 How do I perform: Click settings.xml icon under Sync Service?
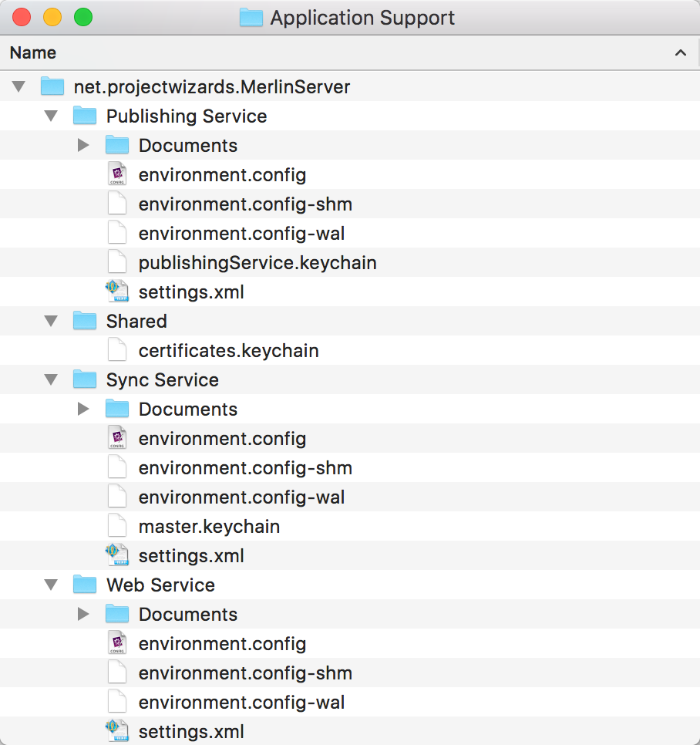point(117,555)
